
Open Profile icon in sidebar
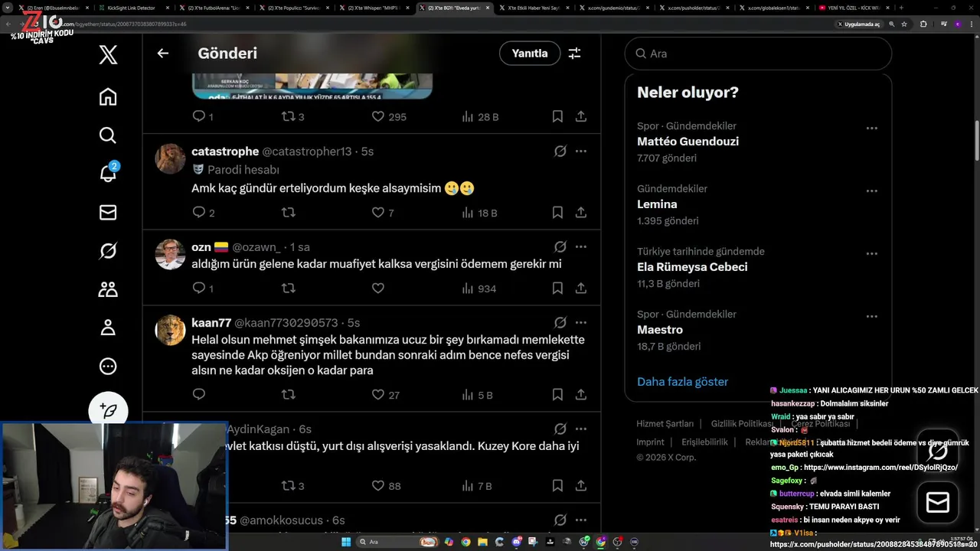point(108,328)
